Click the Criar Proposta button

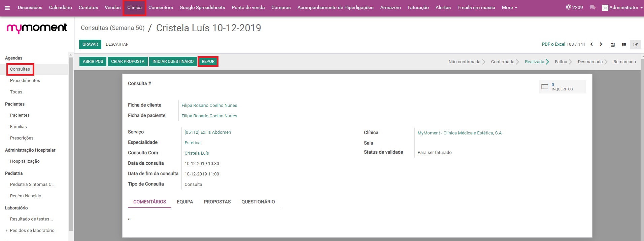(x=128, y=62)
